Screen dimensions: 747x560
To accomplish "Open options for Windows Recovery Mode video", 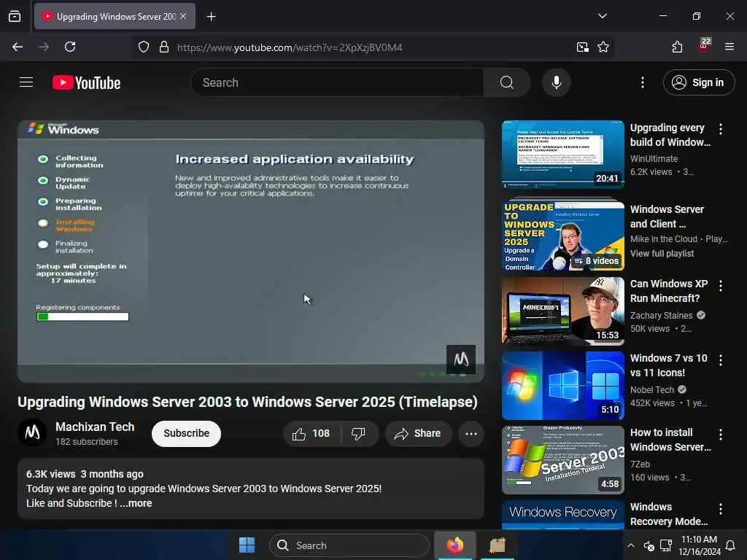I will pos(720,509).
